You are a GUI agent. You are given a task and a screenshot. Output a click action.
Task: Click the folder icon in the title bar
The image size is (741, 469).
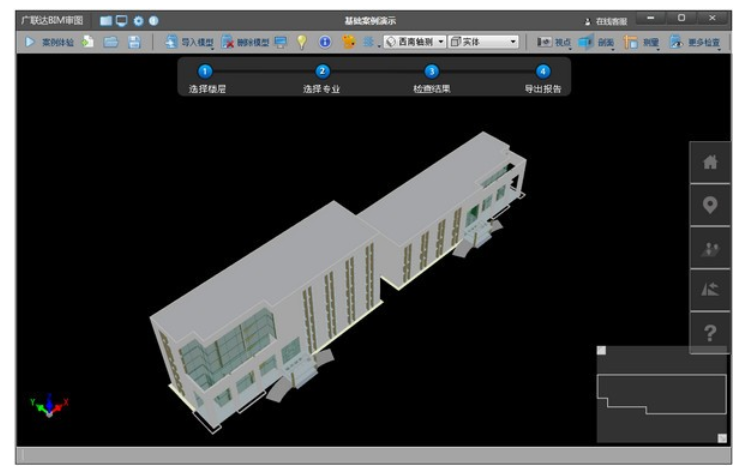(x=106, y=21)
